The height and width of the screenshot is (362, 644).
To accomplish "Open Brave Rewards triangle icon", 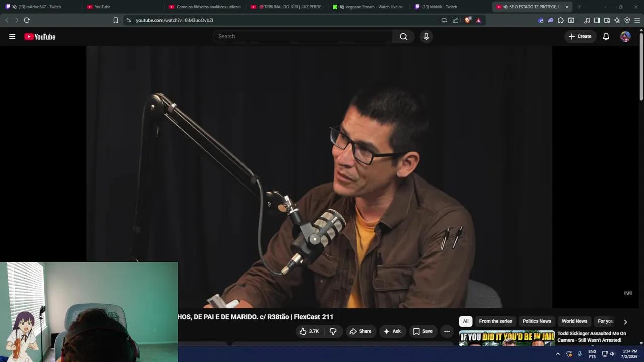I will 478,20.
